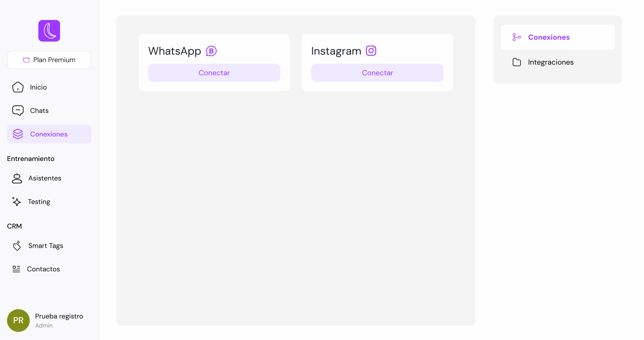This screenshot has width=644, height=340.
Task: Click the layers icon next to Conexiones
Action: pyautogui.click(x=18, y=134)
